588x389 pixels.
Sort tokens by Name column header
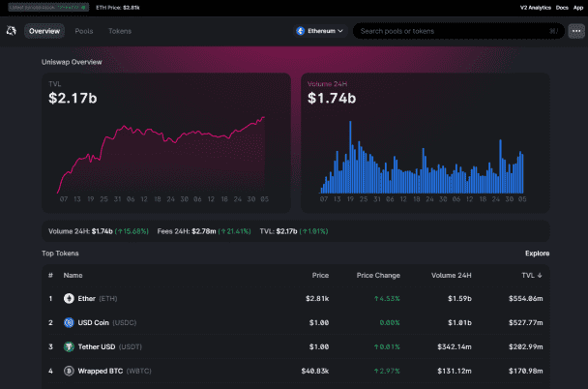[x=73, y=276]
